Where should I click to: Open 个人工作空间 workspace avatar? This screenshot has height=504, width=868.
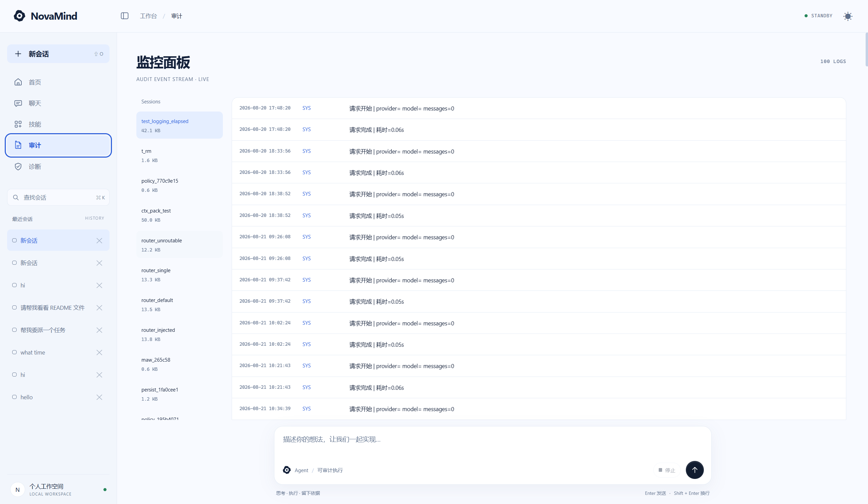click(18, 489)
